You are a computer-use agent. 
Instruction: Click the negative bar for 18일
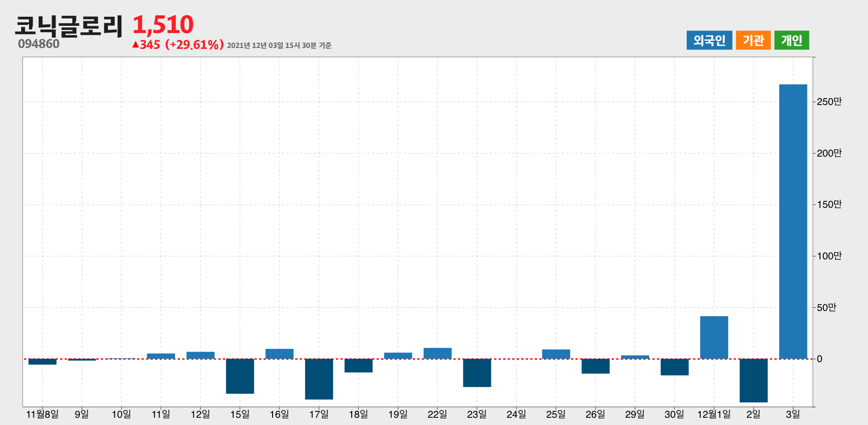tap(359, 366)
